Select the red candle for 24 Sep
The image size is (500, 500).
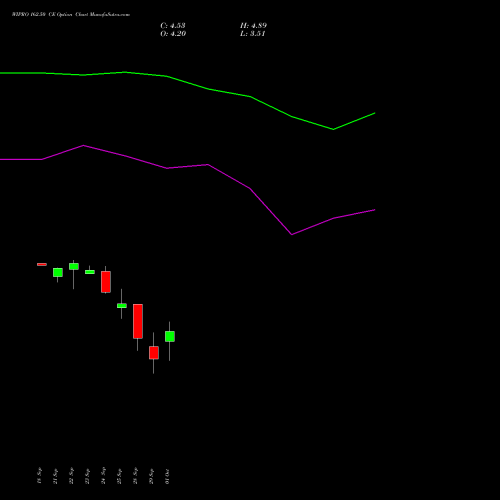106,282
